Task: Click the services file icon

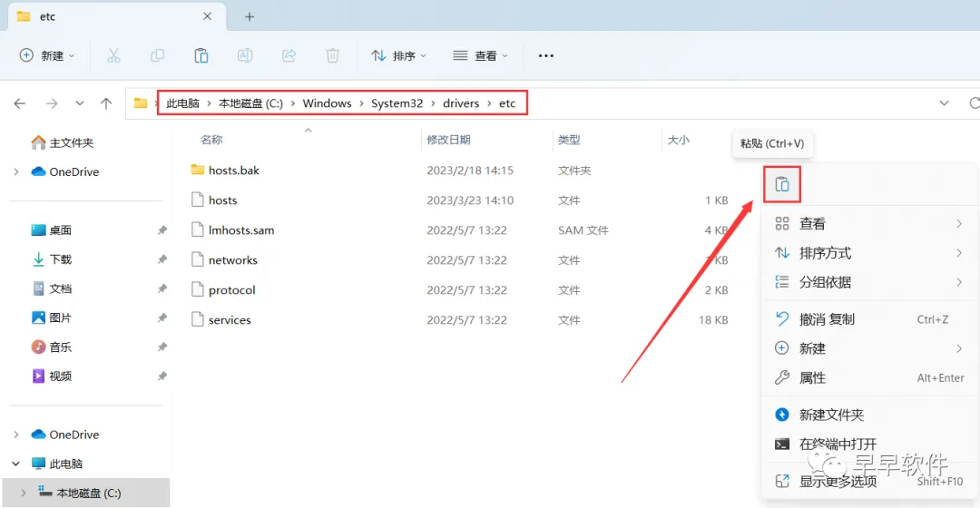Action: pos(198,319)
